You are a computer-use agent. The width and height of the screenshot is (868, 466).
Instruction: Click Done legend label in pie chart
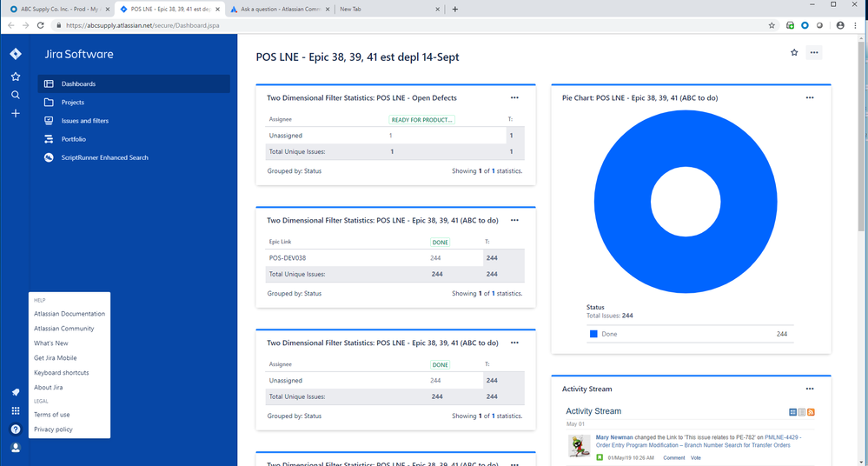coord(609,334)
